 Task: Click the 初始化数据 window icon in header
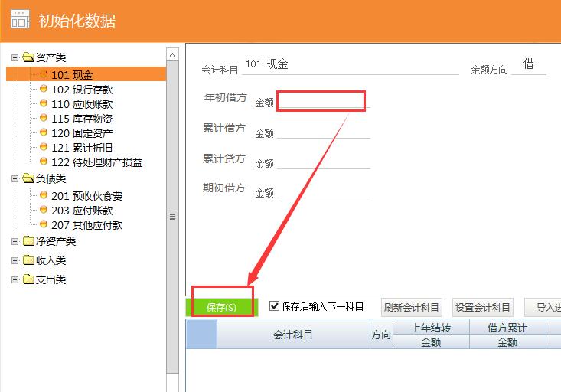[x=20, y=20]
